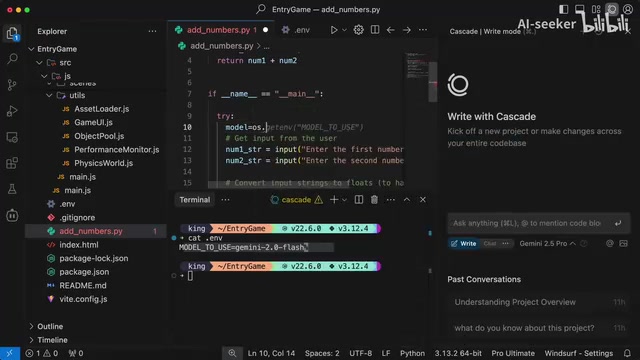
Task: Run the Python file with play button
Action: click(333, 30)
